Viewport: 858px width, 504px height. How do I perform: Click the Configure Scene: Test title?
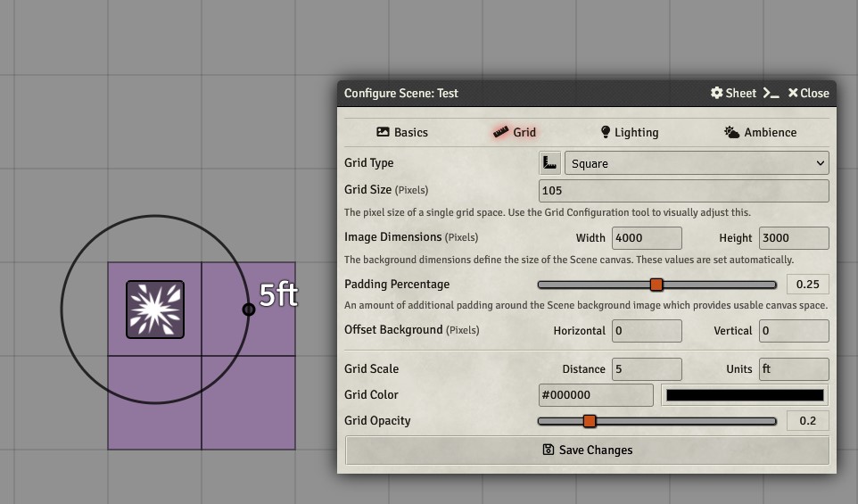(401, 93)
